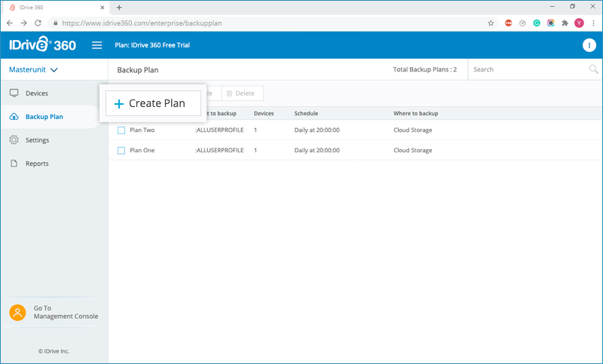
Task: Open a new browser tab
Action: tap(119, 8)
